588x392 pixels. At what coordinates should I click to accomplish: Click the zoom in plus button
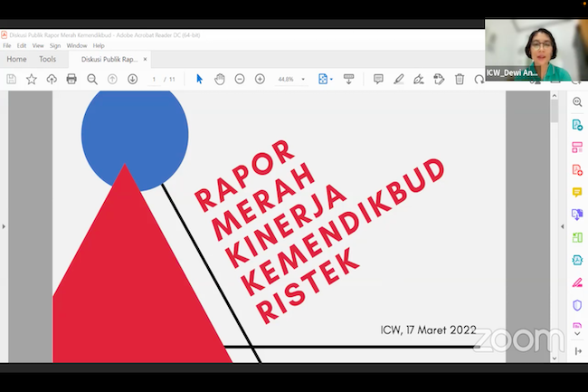(260, 80)
